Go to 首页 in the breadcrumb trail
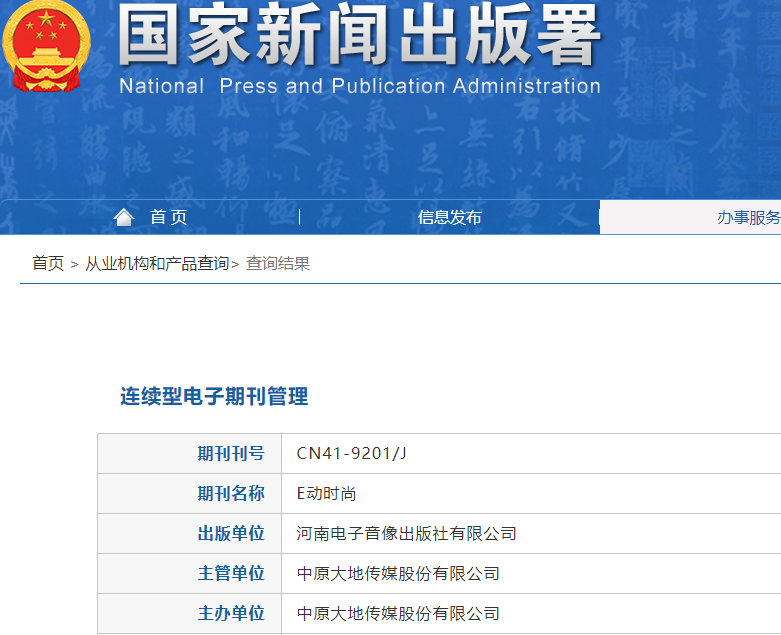 tap(47, 263)
